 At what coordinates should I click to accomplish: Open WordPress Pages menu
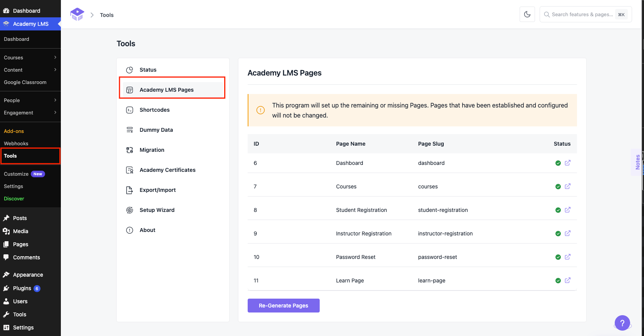coord(30,244)
